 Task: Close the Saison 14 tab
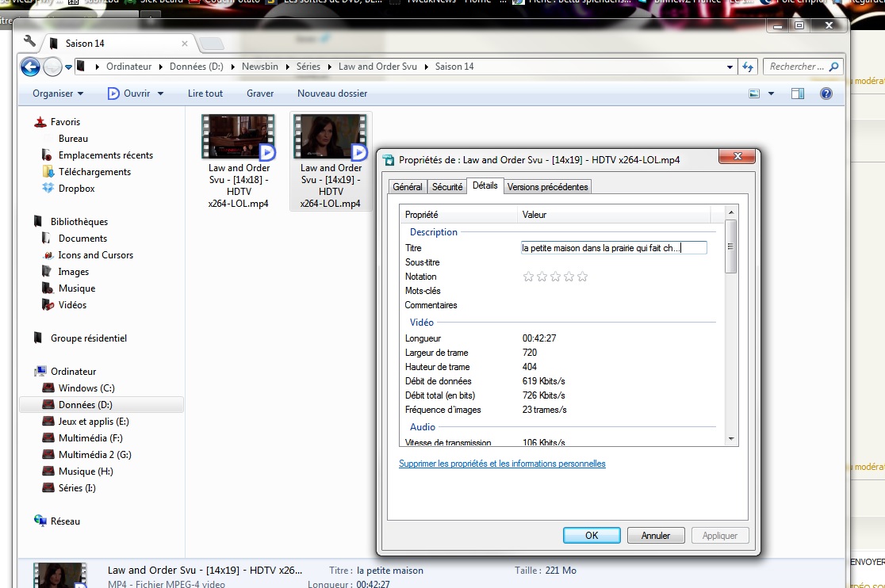pos(185,44)
